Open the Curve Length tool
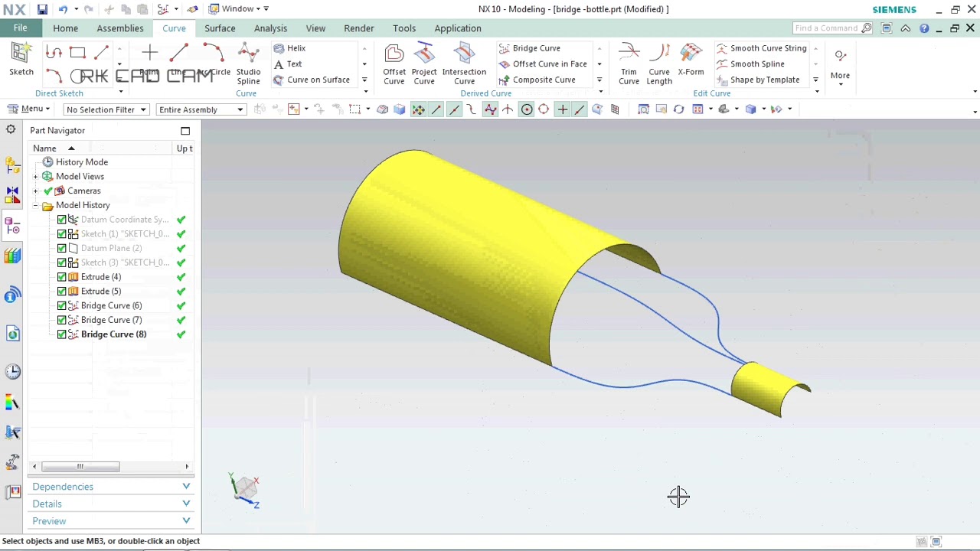 pyautogui.click(x=659, y=64)
